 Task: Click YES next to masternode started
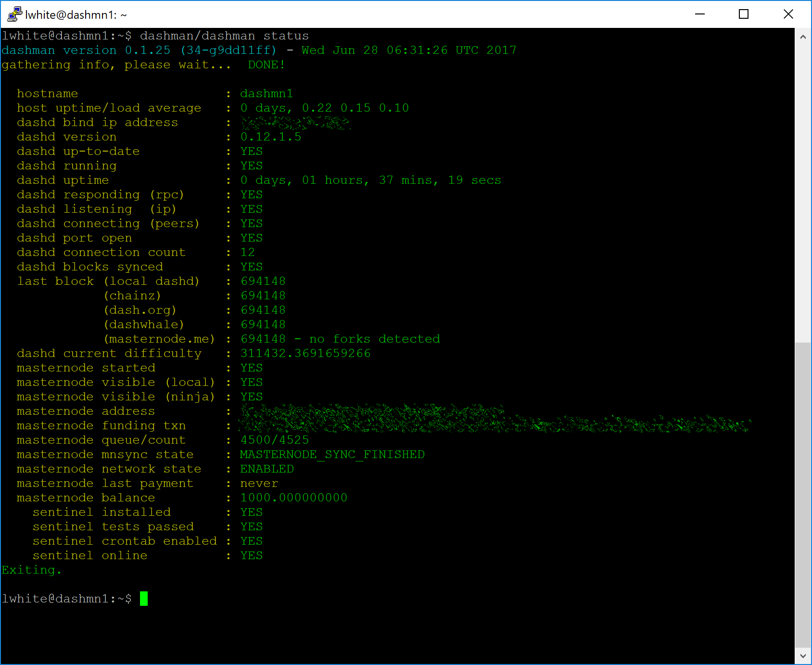[x=251, y=368]
